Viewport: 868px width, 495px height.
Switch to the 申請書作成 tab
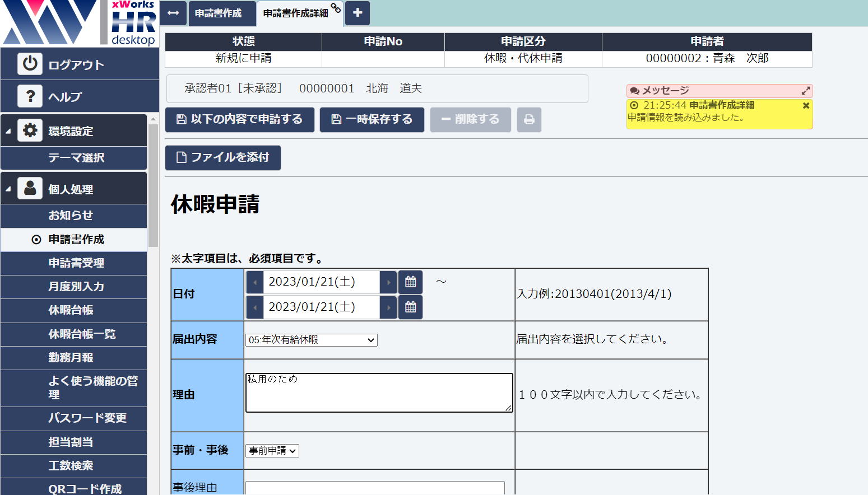pyautogui.click(x=218, y=13)
